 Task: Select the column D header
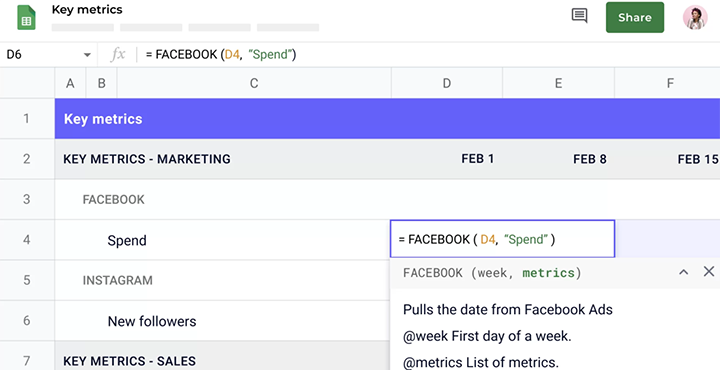click(x=447, y=83)
